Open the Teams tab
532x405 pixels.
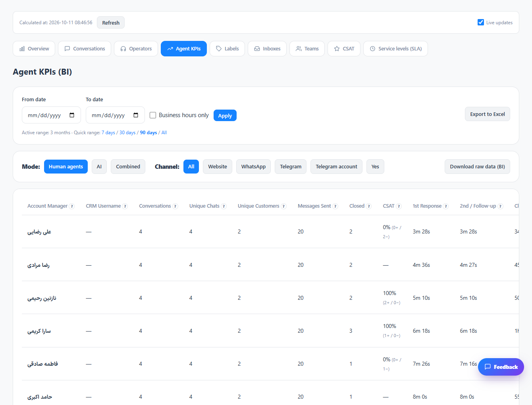[x=307, y=49]
